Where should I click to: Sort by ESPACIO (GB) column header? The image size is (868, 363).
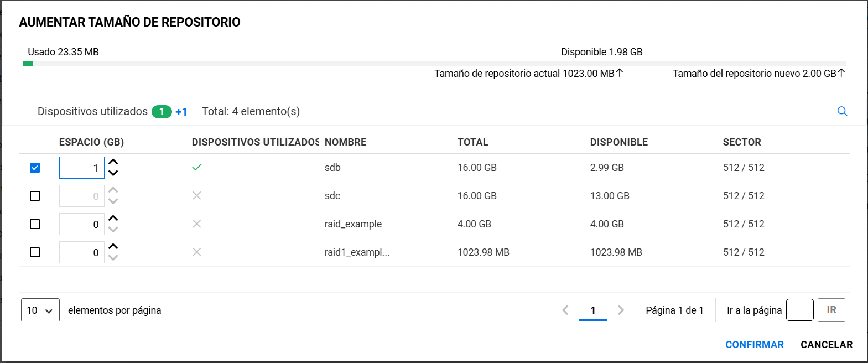point(91,142)
